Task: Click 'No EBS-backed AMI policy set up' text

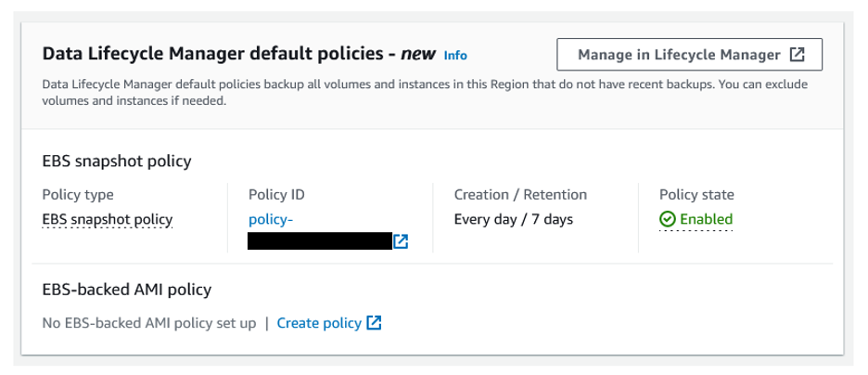Action: [x=149, y=322]
